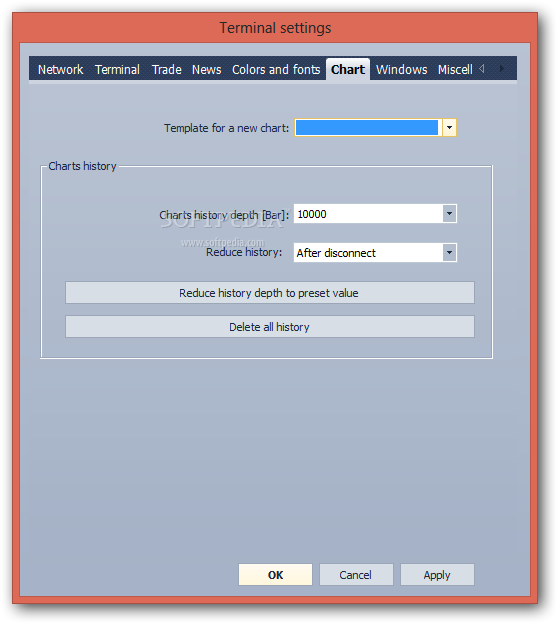Click Reduce history depth to preset value
This screenshot has height=624, width=558.
(x=270, y=293)
